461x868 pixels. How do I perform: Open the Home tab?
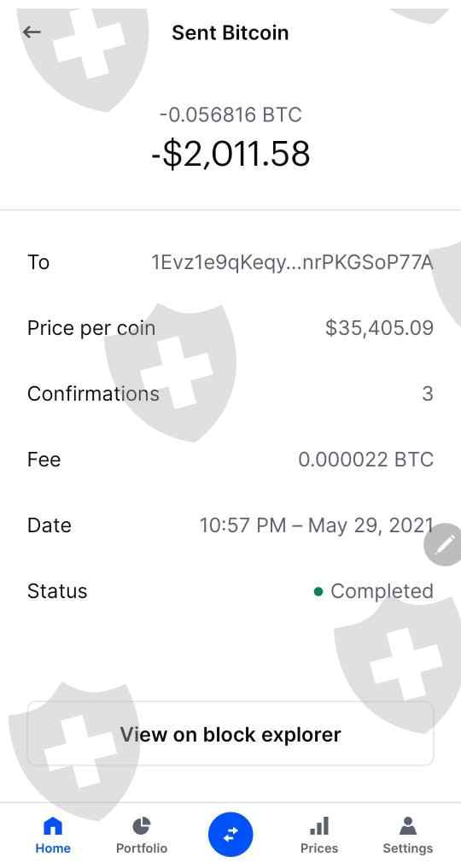pyautogui.click(x=53, y=836)
